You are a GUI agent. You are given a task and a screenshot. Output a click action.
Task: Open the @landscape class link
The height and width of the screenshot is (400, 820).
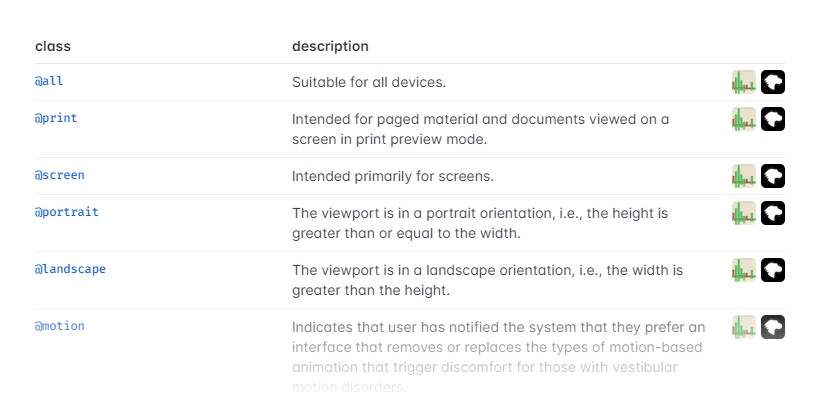[70, 269]
